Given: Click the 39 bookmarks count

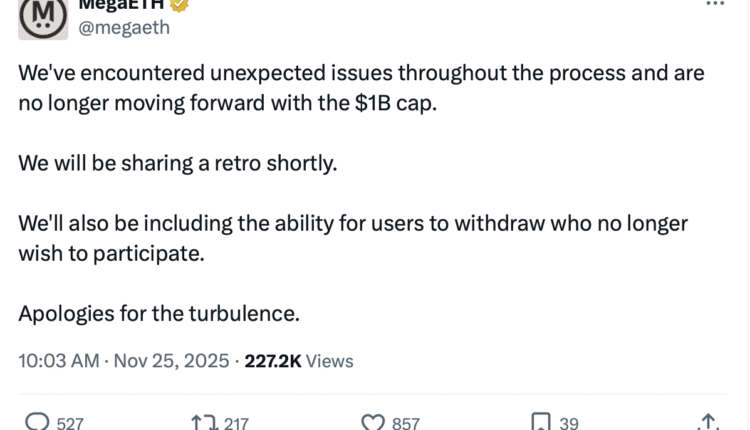Looking at the screenshot, I should (x=568, y=424).
